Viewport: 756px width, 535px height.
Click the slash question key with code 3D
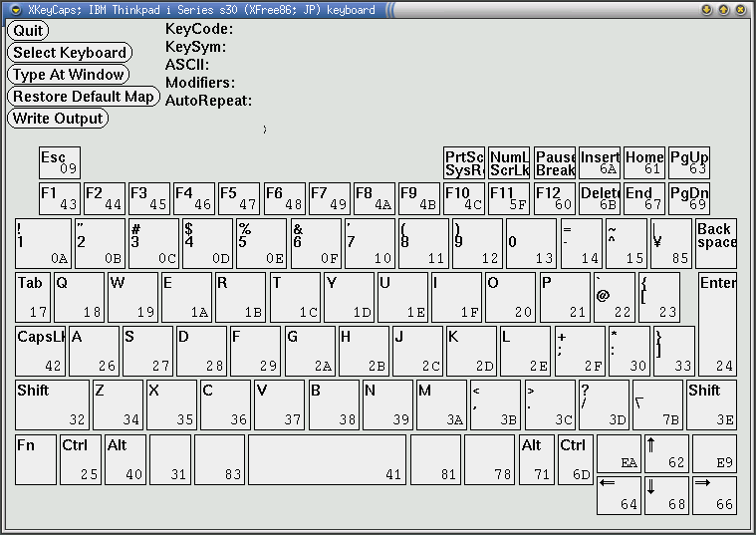point(605,404)
